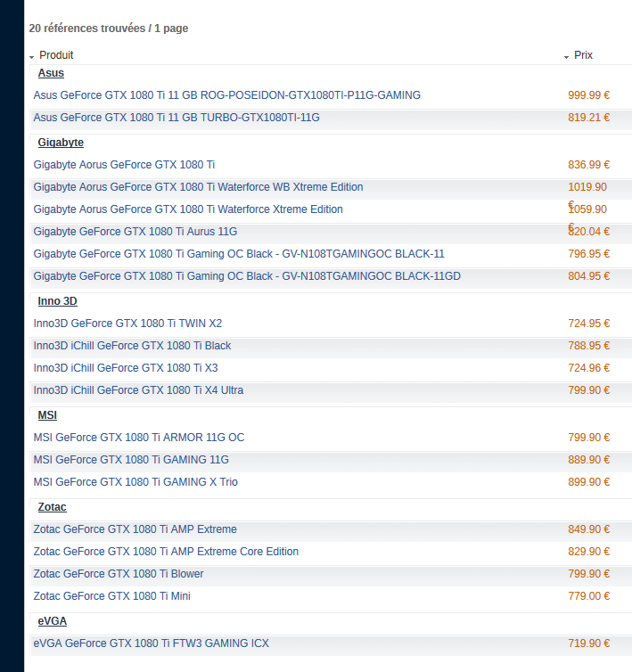Open MSI GTX 1080 Ti GAMING 11G
This screenshot has width=632, height=672.
131,459
